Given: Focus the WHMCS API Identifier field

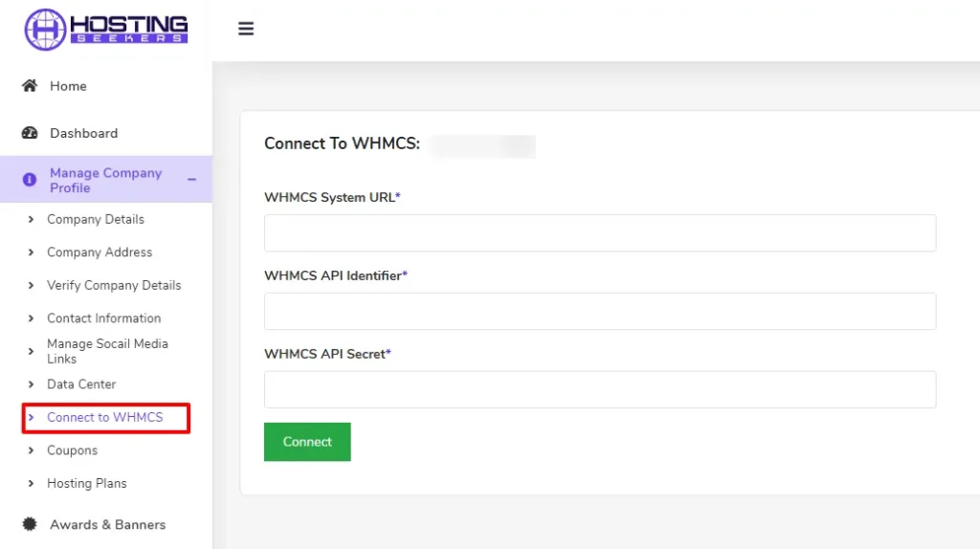Looking at the screenshot, I should pyautogui.click(x=600, y=311).
